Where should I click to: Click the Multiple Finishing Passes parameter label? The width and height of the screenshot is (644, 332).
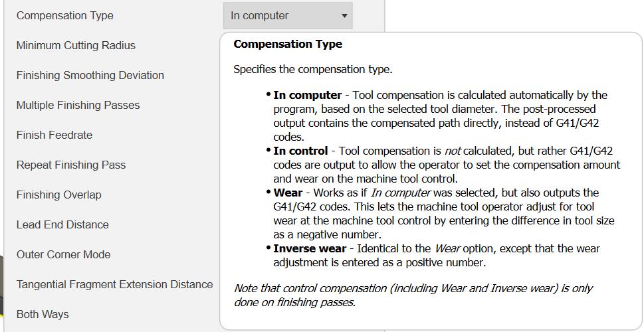(x=78, y=105)
